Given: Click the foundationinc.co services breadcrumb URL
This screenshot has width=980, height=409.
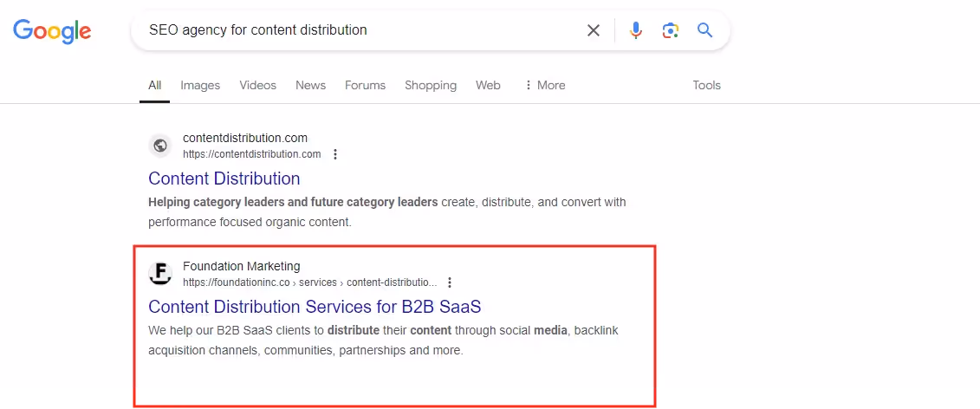Looking at the screenshot, I should (x=310, y=282).
